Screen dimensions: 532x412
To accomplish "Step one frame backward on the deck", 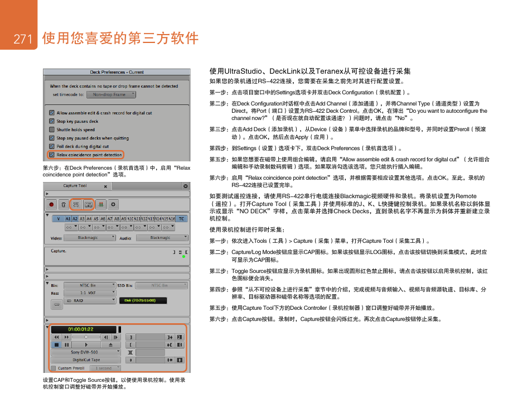I will [x=106, y=337].
